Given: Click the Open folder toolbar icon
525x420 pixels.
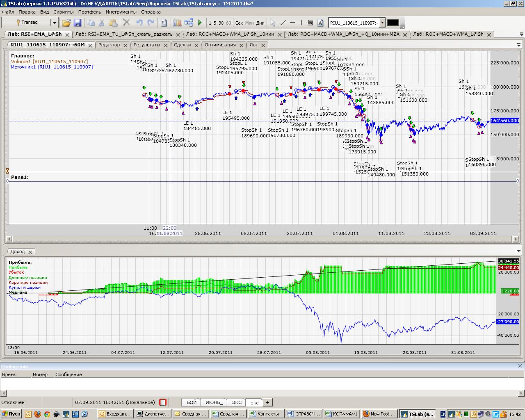Looking at the screenshot, I should point(66,23).
